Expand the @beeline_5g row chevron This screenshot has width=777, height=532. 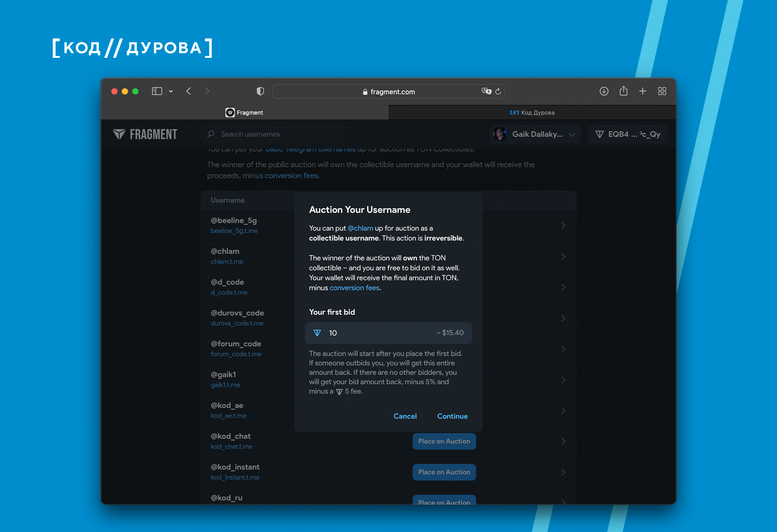click(x=563, y=226)
